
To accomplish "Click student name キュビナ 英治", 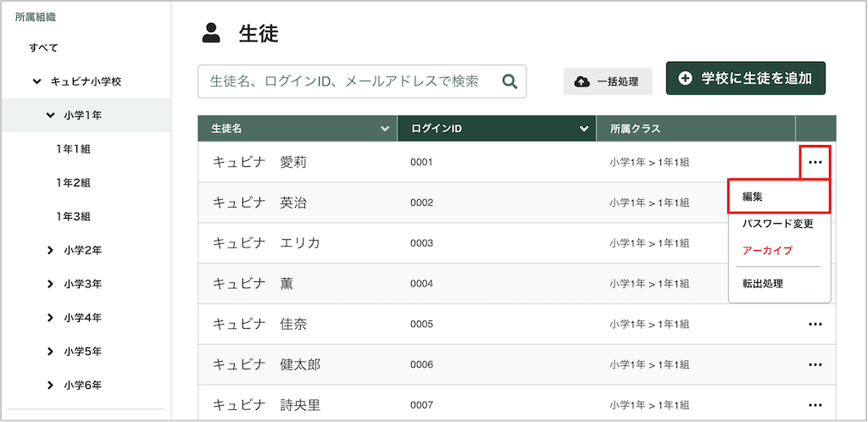I will click(x=259, y=203).
